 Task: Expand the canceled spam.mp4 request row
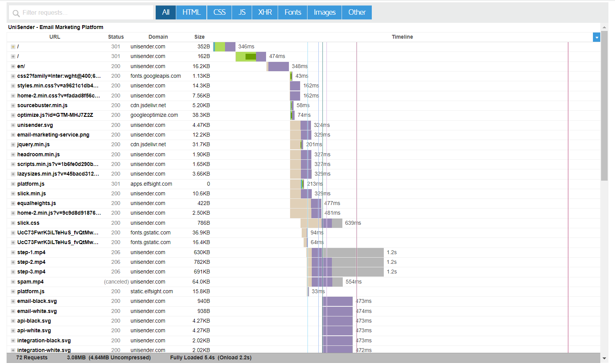point(13,282)
